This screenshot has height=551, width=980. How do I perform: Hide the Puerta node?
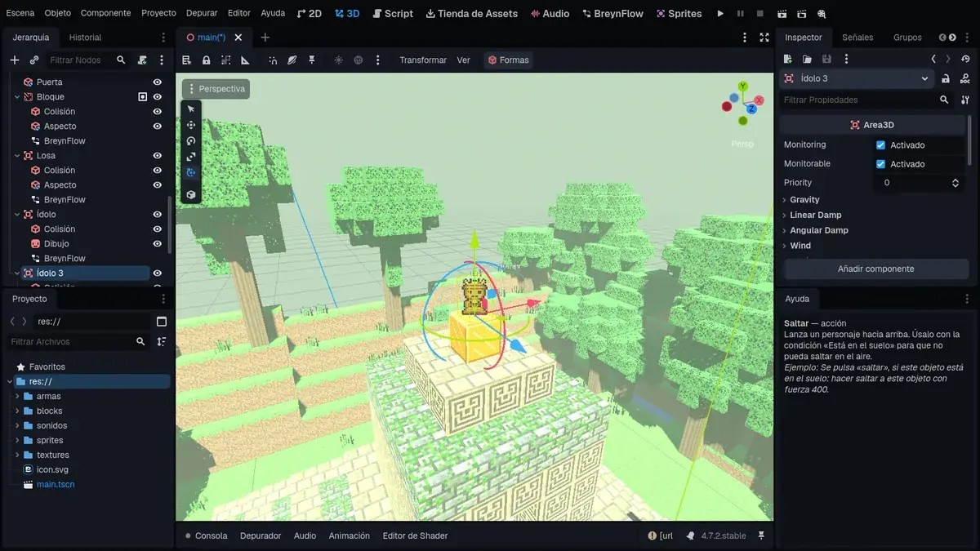tap(158, 82)
